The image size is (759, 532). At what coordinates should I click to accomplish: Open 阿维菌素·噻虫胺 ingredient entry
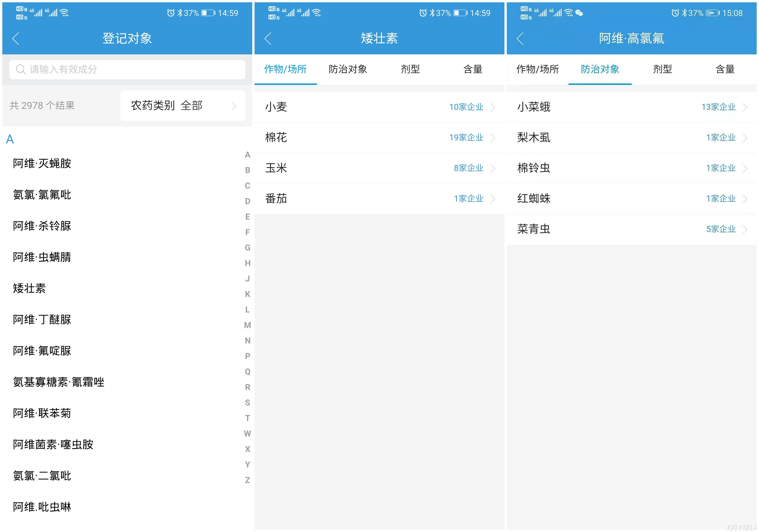[x=53, y=444]
